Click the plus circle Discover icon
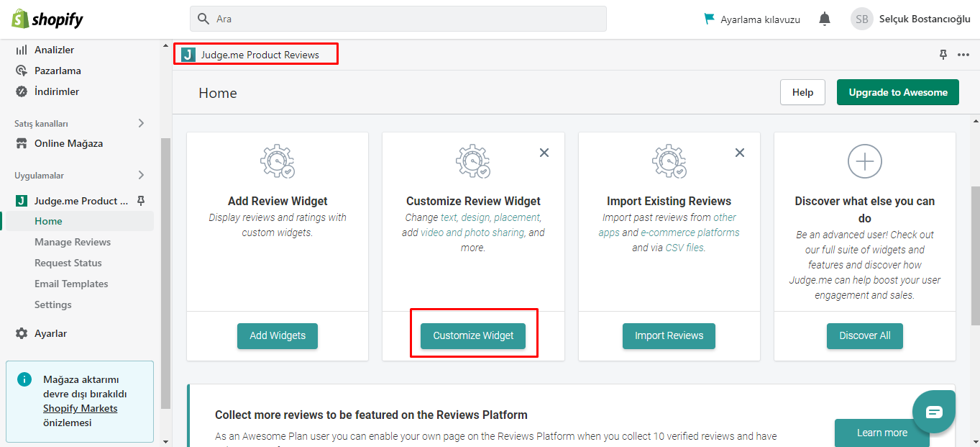The height and width of the screenshot is (447, 980). [865, 161]
